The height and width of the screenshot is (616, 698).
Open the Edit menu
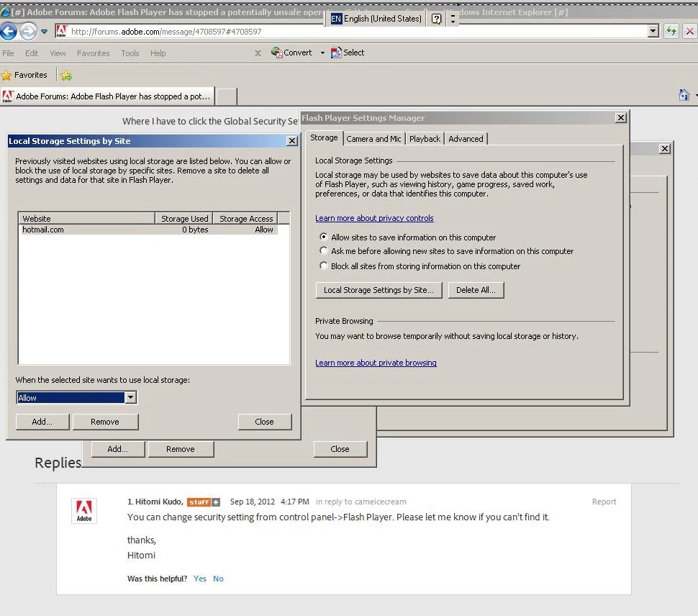coord(32,53)
